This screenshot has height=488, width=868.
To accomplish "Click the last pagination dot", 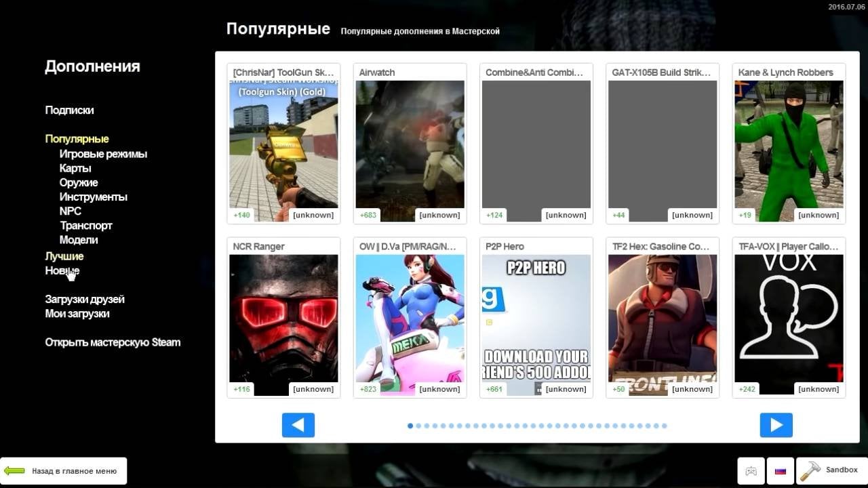I will (665, 426).
